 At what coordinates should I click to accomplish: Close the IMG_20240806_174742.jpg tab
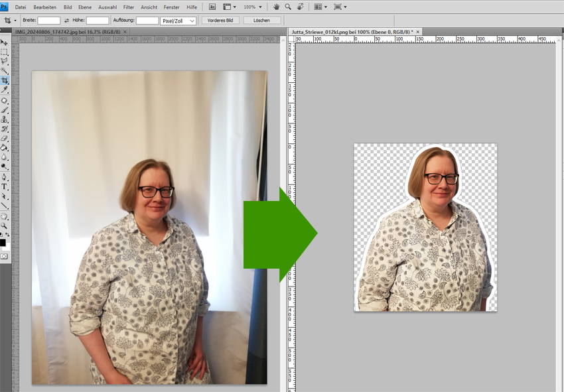pos(125,32)
